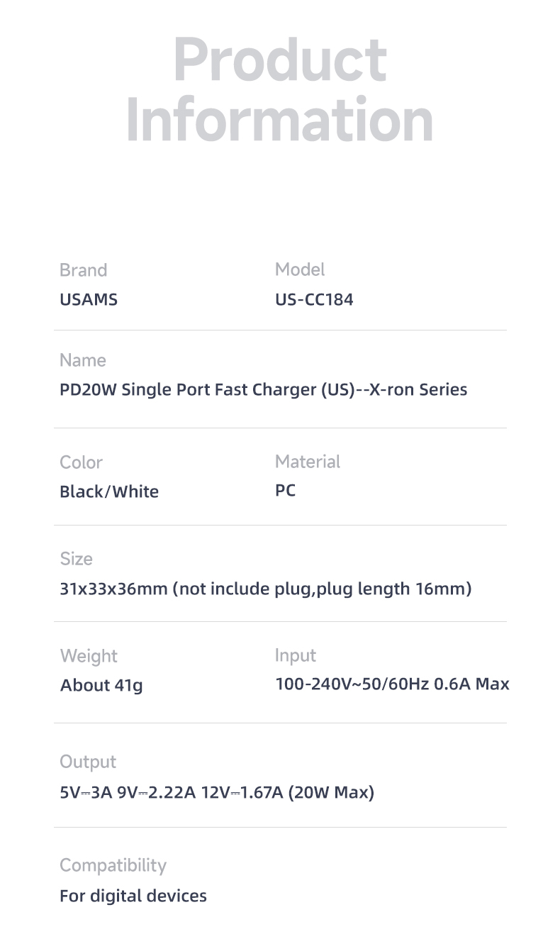Image resolution: width=560 pixels, height=934 pixels.
Task: Click the 100-240V input specification
Action: pos(393,684)
